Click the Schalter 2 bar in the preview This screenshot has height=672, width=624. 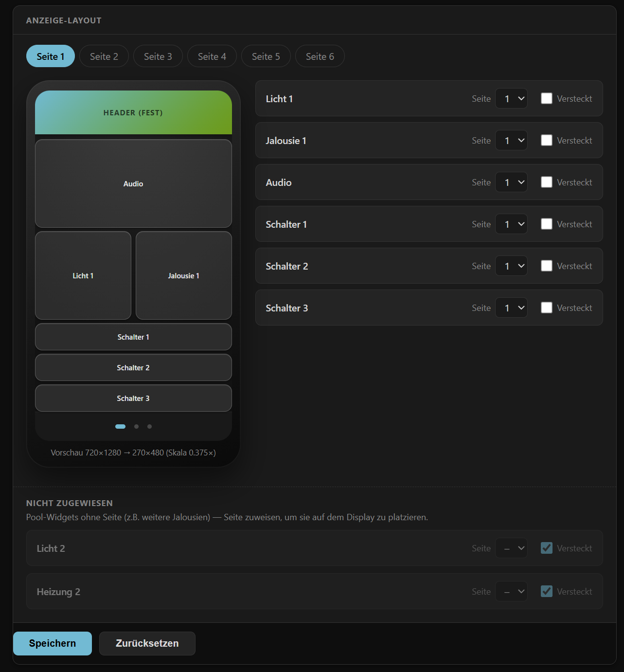(133, 367)
